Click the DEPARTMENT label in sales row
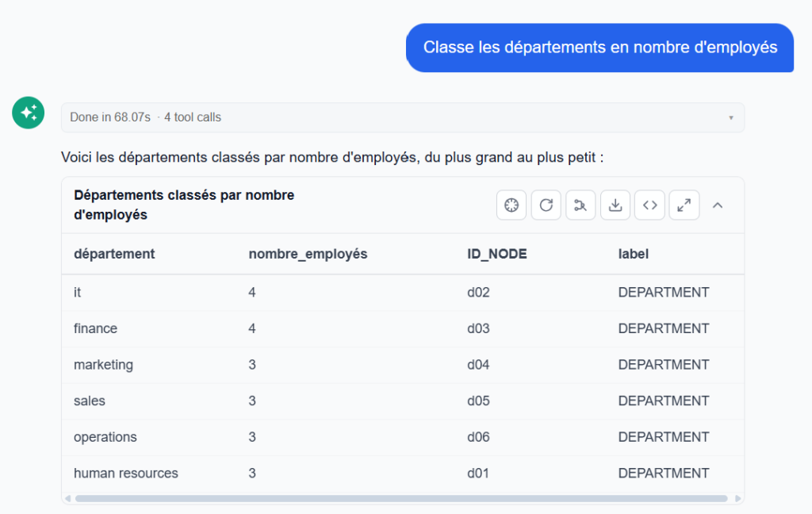 pyautogui.click(x=664, y=401)
